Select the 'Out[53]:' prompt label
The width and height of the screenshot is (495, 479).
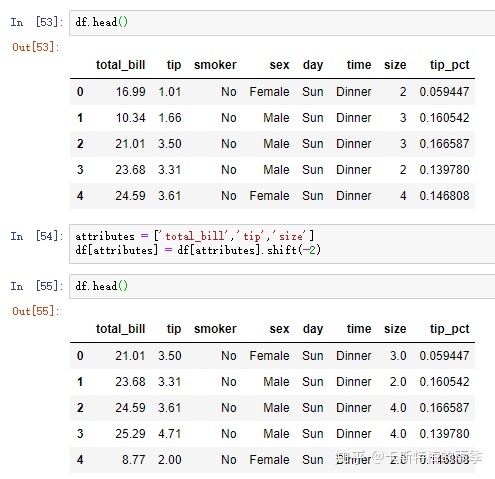(36, 47)
